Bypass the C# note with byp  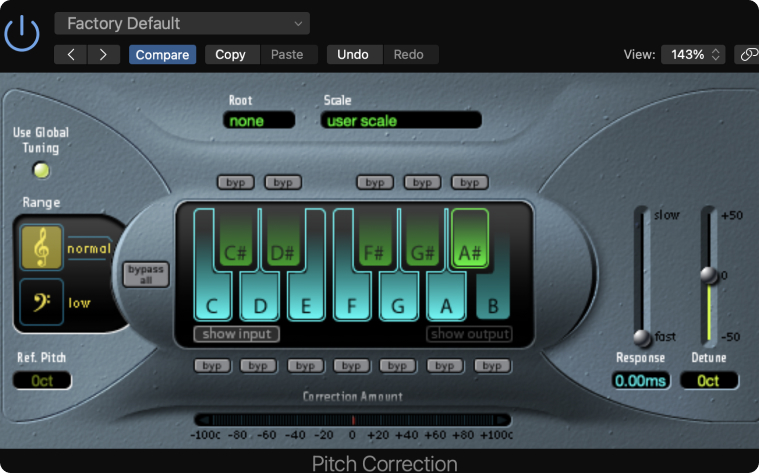236,183
